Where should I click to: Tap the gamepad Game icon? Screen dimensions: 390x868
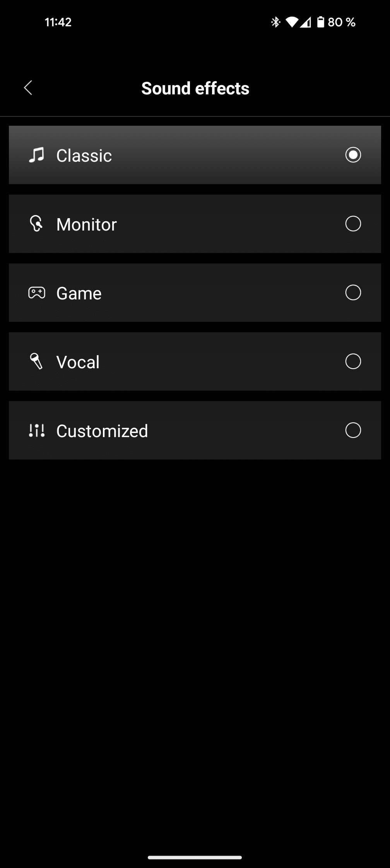click(x=37, y=293)
